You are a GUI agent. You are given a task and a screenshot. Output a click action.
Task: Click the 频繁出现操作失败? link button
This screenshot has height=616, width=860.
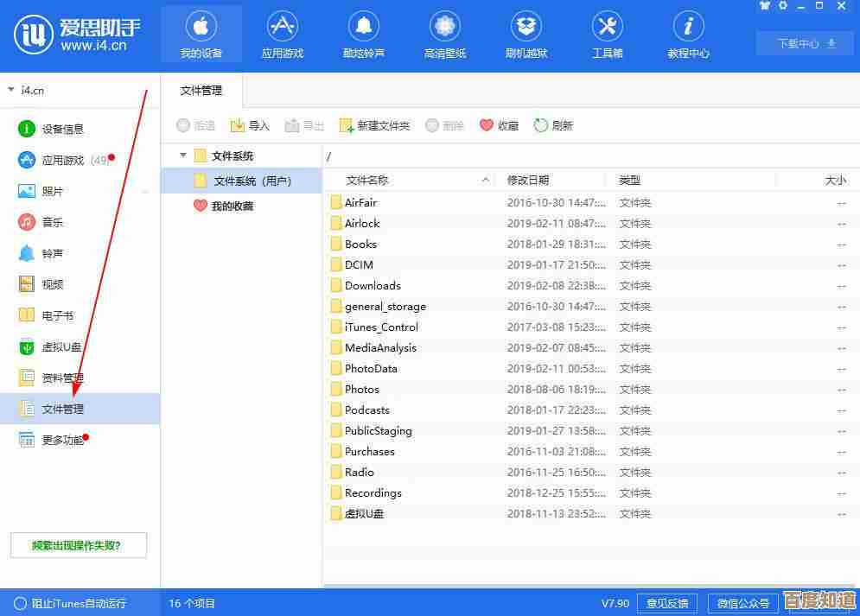coord(79,545)
